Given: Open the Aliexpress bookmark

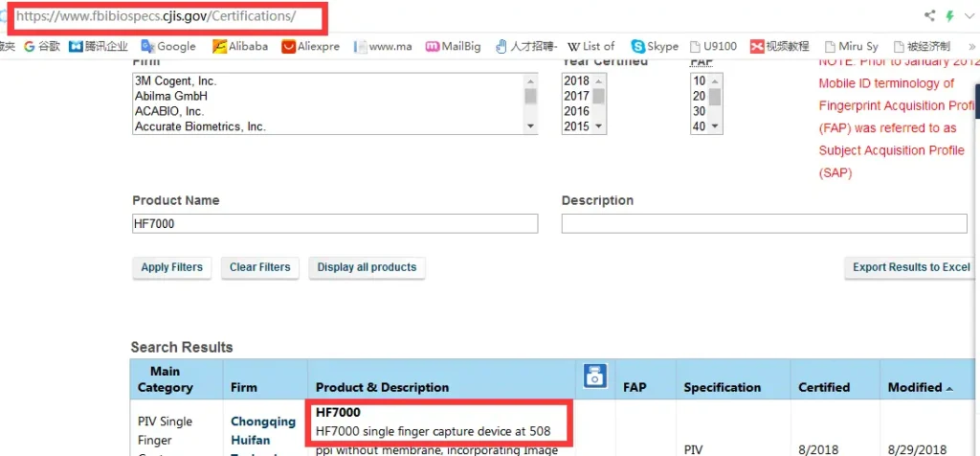Looking at the screenshot, I should (310, 46).
